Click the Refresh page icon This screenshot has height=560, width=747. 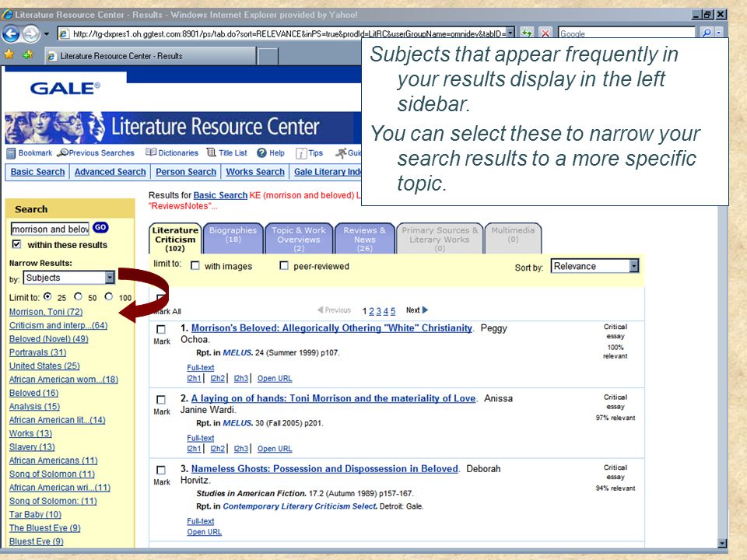pyautogui.click(x=526, y=33)
